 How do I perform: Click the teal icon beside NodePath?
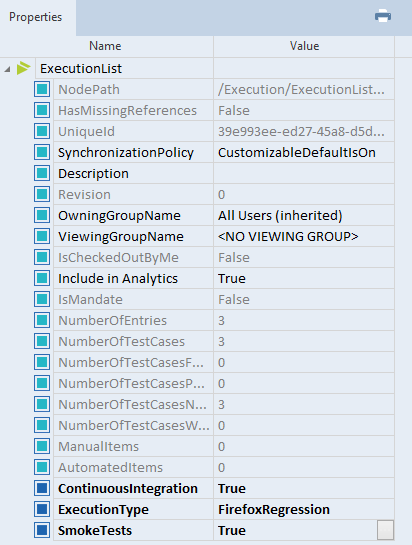click(x=42, y=89)
